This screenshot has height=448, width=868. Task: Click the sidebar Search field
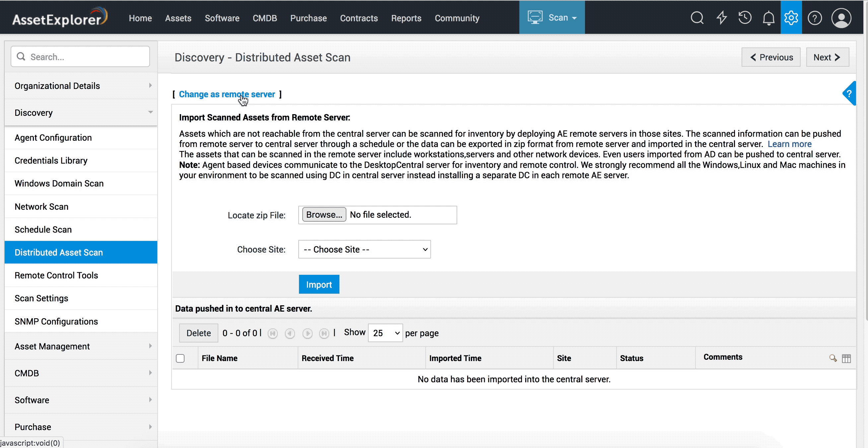point(81,57)
